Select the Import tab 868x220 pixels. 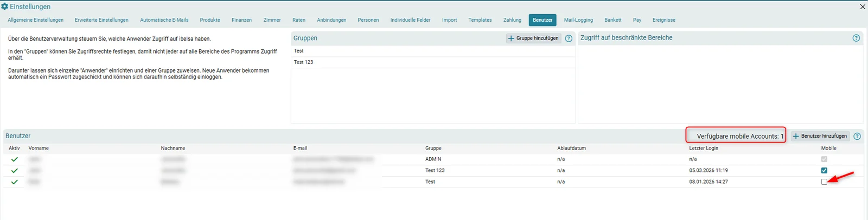pos(449,20)
